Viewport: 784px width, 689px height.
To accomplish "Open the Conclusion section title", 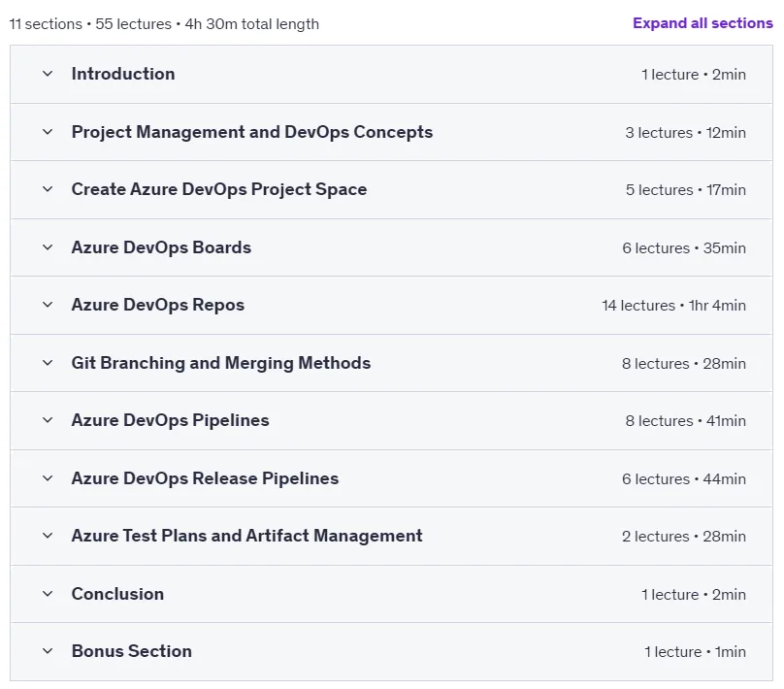I will click(x=117, y=594).
